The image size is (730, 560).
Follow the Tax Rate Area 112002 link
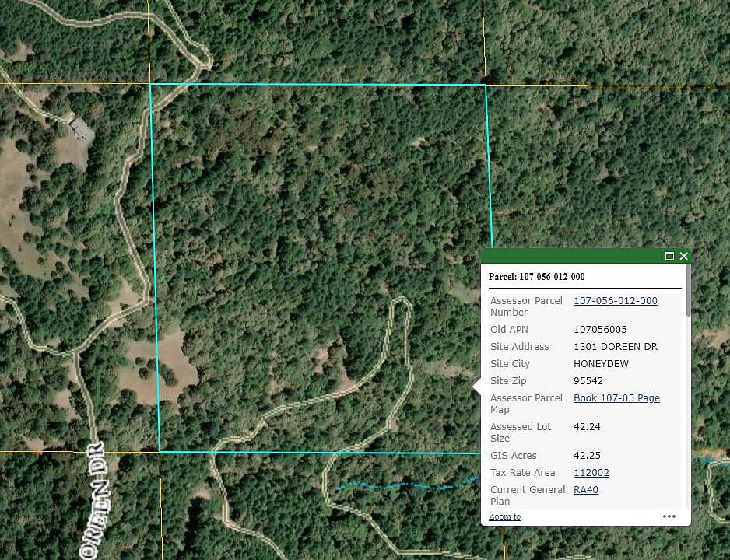coord(591,473)
